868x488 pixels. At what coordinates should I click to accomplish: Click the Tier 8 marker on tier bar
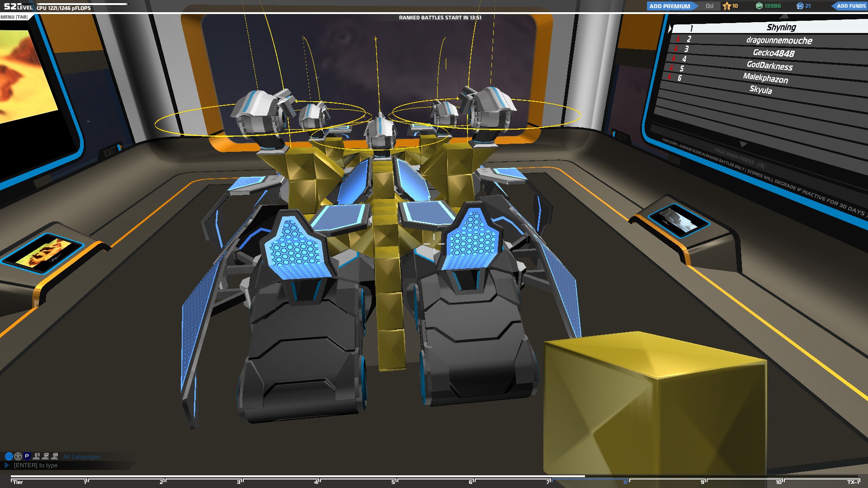(x=626, y=482)
